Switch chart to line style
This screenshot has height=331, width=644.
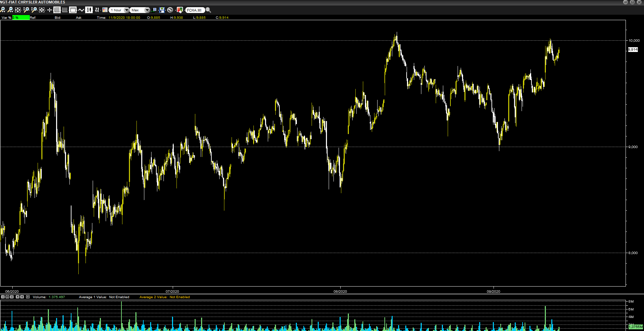[x=81, y=10]
